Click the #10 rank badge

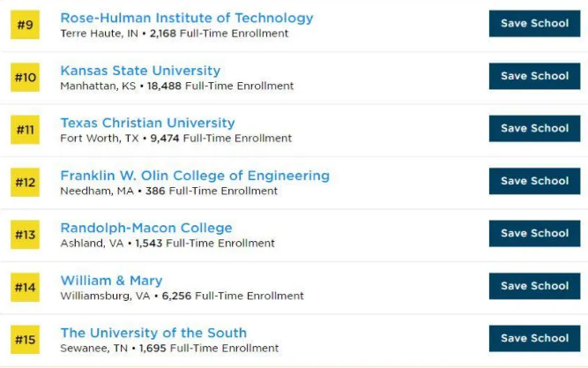tap(26, 78)
